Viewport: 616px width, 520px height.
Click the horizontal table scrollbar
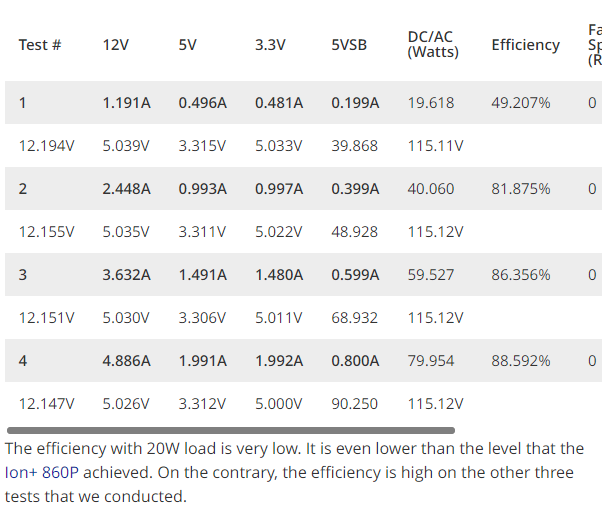(x=230, y=430)
